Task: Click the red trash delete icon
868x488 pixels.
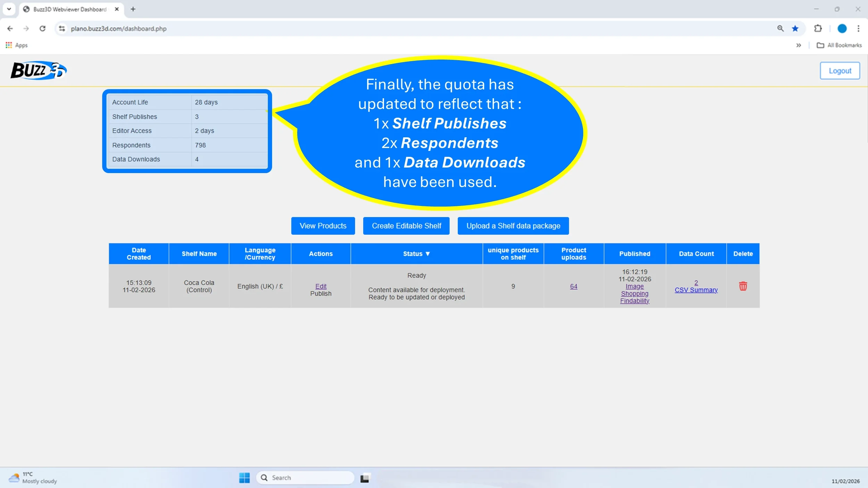Action: (743, 286)
